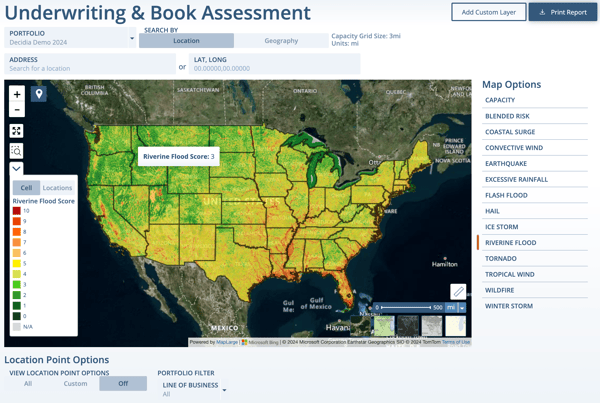The width and height of the screenshot is (600, 403).
Task: Select the Capacity map option
Action: tap(535, 100)
